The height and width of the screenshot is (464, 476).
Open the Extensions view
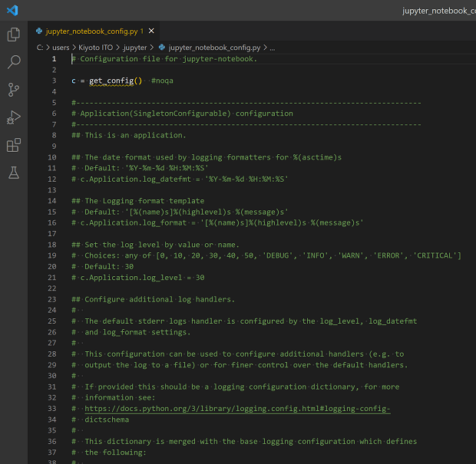point(14,145)
